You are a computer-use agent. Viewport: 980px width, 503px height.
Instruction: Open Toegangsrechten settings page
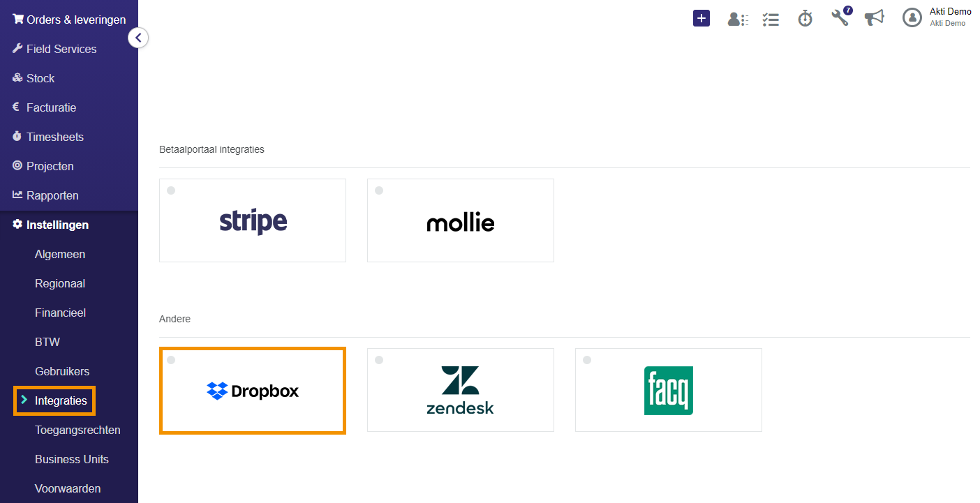tap(77, 430)
